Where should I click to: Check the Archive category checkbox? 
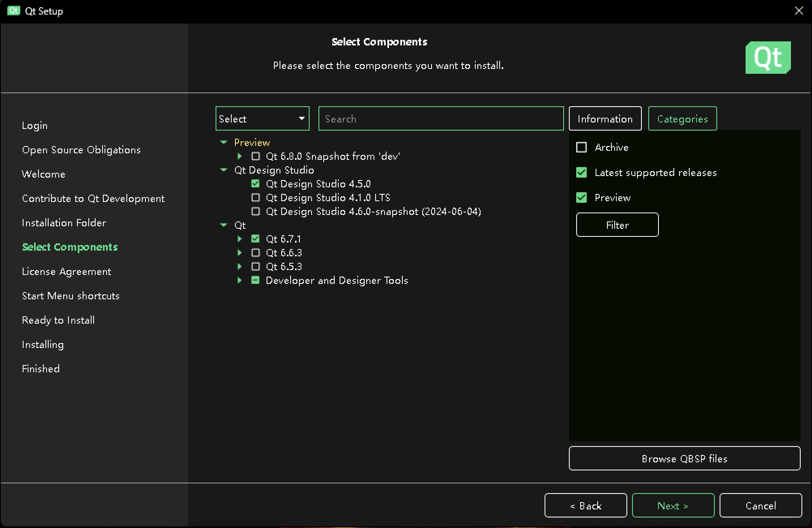(x=581, y=147)
